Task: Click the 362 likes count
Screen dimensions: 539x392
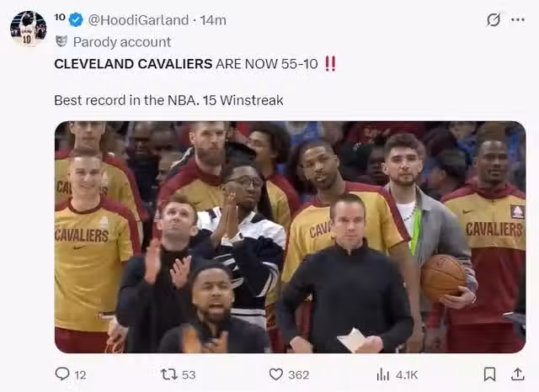Action: pyautogui.click(x=298, y=375)
